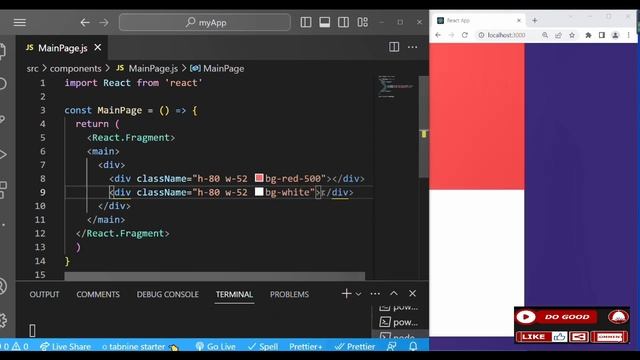Click the browser zoom magnifier icon
The image size is (640, 360).
coord(545,35)
